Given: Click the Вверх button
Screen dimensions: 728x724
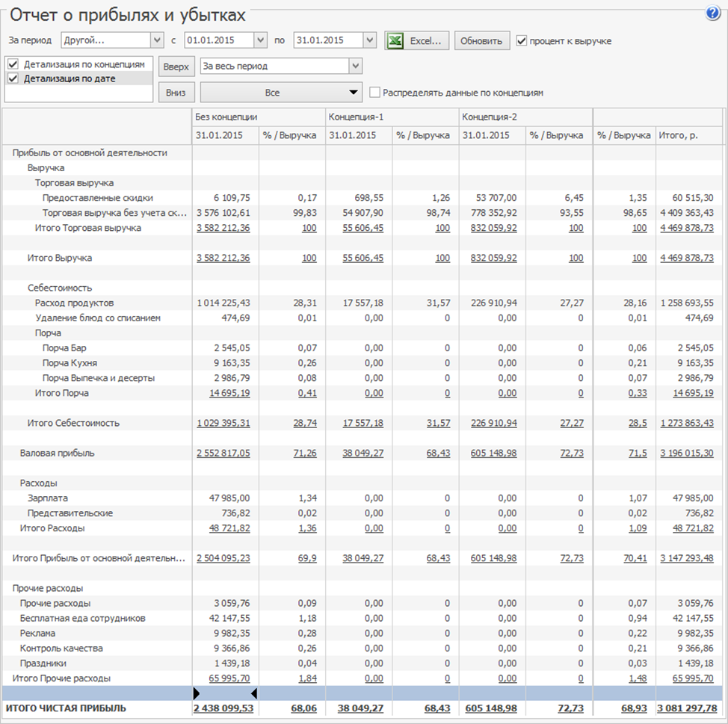Looking at the screenshot, I should coord(176,66).
